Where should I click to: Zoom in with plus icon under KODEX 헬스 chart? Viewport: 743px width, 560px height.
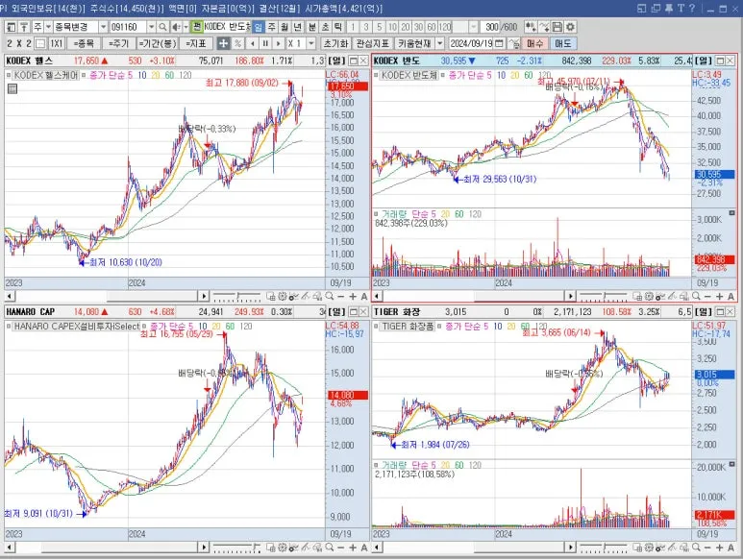click(353, 297)
